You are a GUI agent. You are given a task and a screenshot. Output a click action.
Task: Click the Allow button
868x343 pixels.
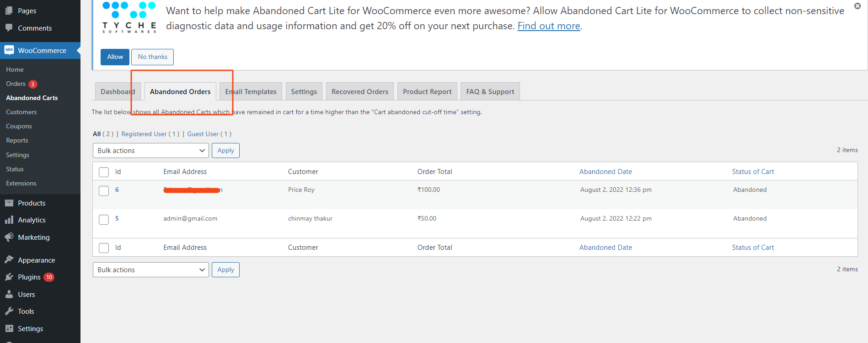[115, 57]
